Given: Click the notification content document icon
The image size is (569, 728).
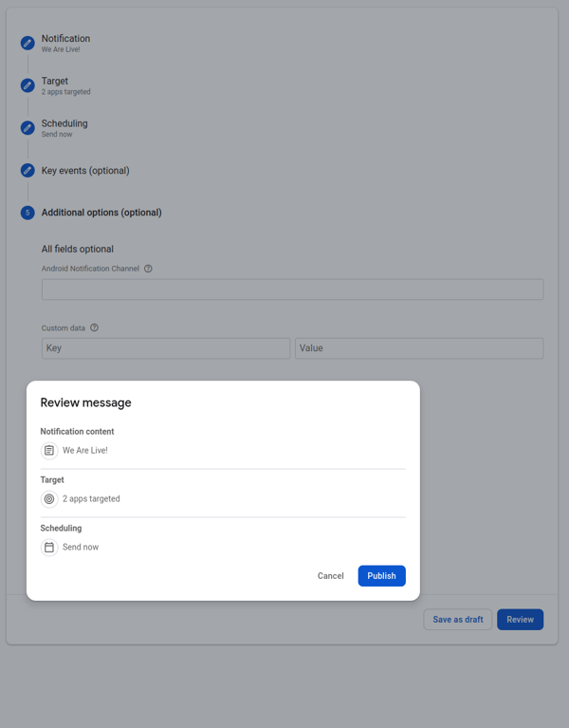Looking at the screenshot, I should [49, 451].
